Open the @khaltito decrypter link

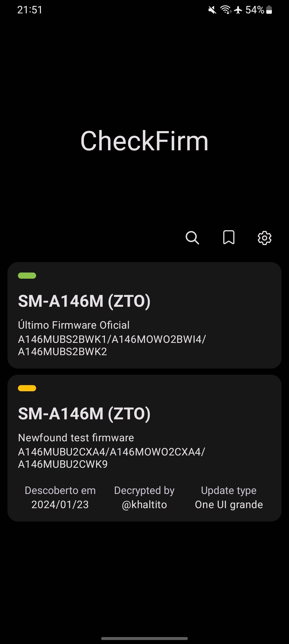144,505
